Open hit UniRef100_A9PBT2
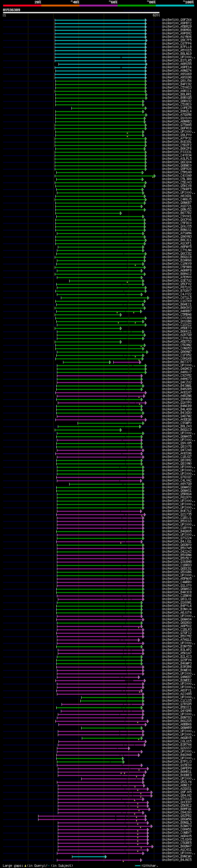Image resolution: width=197 pixels, height=868 pixels. click(x=177, y=23)
